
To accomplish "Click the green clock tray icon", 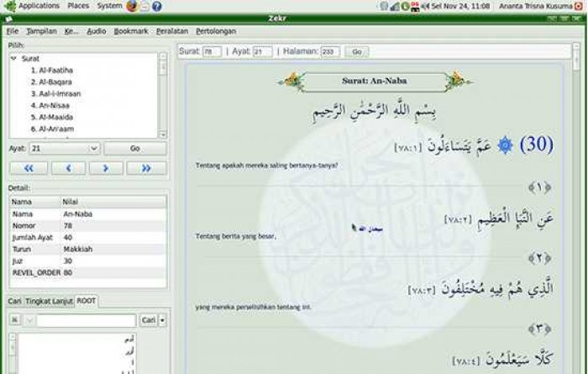I will [x=405, y=6].
